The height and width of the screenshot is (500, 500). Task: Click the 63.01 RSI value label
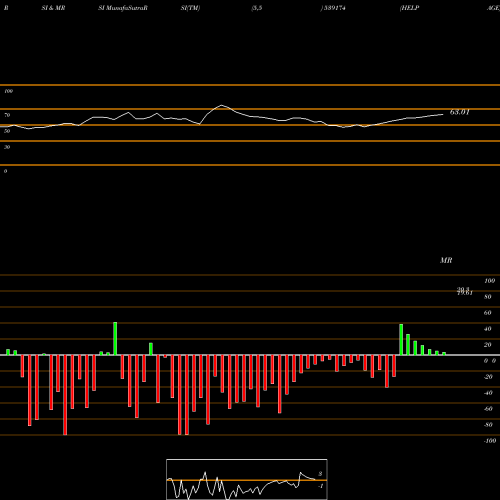pos(460,112)
